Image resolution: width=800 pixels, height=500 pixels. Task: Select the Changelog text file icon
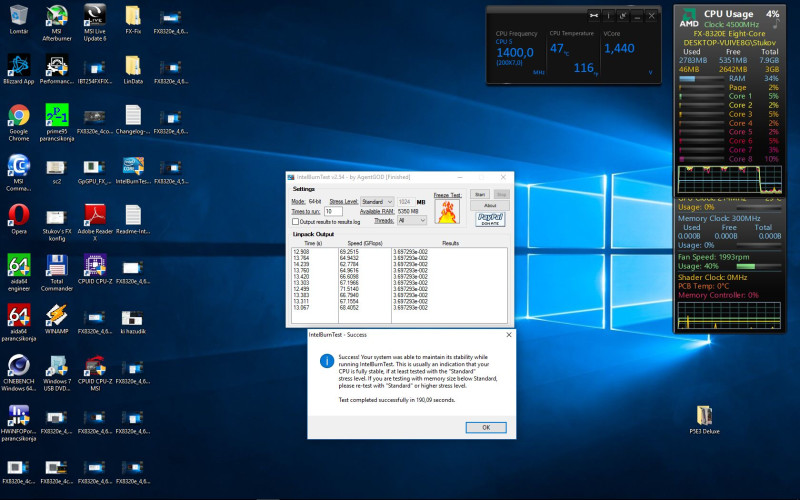pyautogui.click(x=133, y=115)
